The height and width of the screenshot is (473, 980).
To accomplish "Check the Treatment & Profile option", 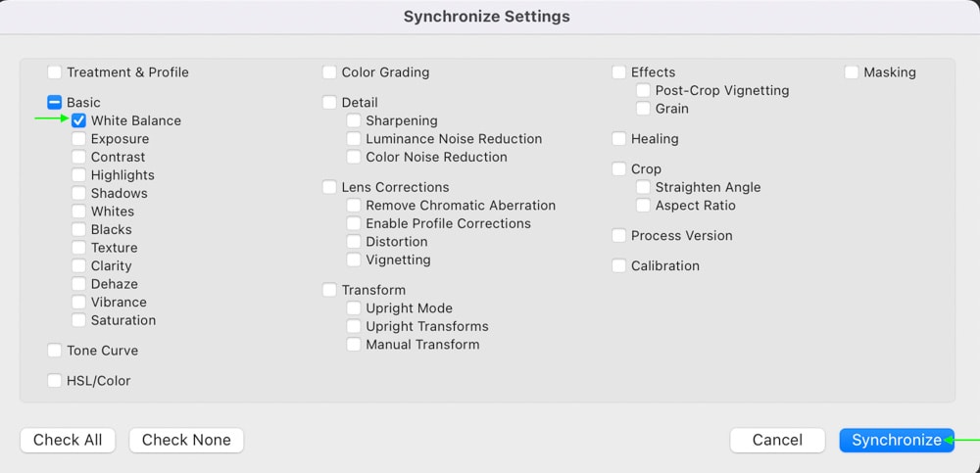I will (x=55, y=72).
